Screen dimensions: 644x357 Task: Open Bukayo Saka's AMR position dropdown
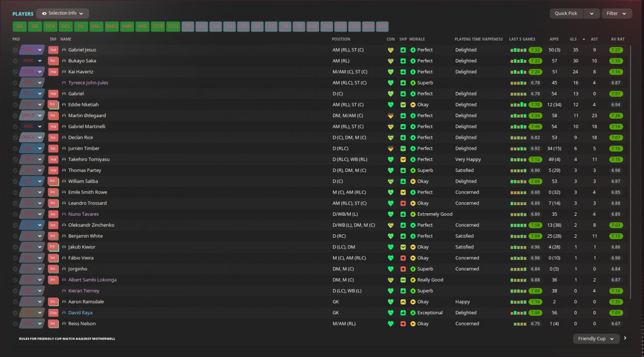[x=32, y=61]
